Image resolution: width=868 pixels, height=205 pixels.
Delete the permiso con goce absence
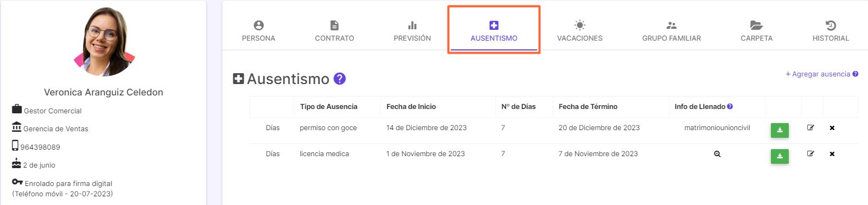point(832,128)
